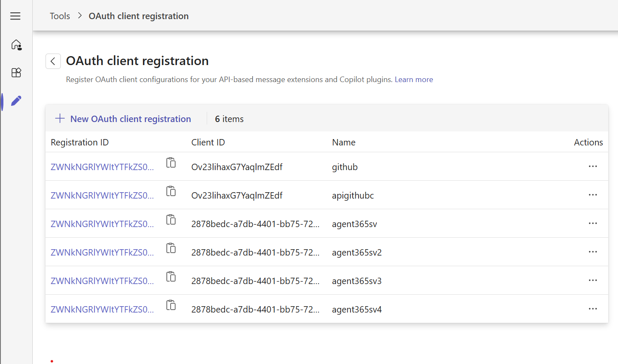The image size is (618, 364).
Task: Copy the Registration ID for agent365sv2
Action: point(171,248)
